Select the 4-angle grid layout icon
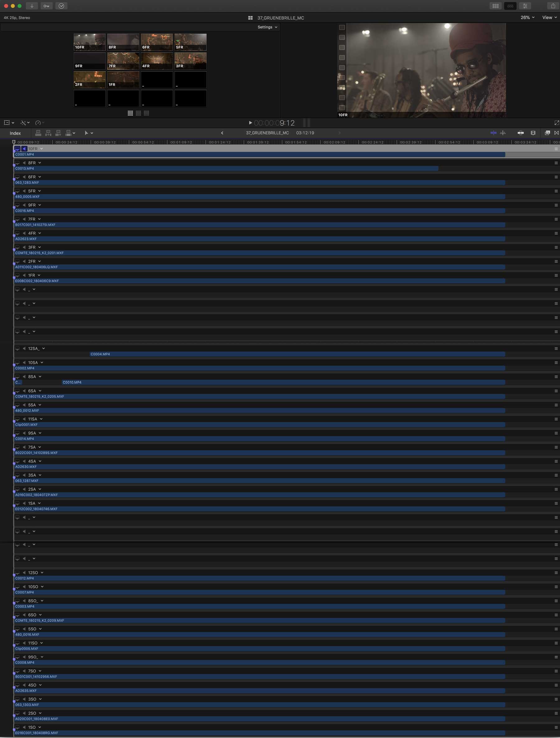 point(130,113)
